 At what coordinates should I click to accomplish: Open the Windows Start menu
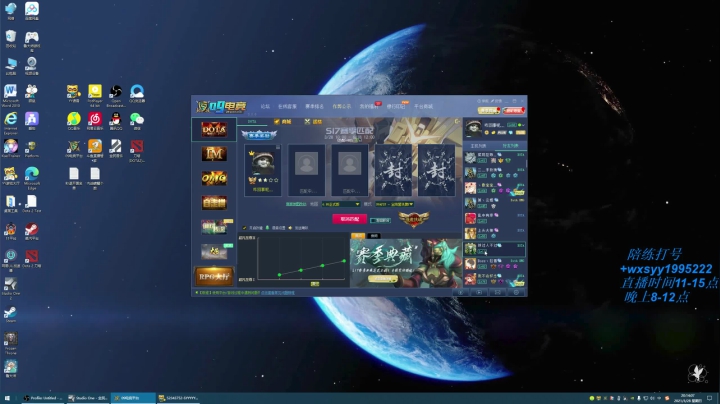coord(7,398)
